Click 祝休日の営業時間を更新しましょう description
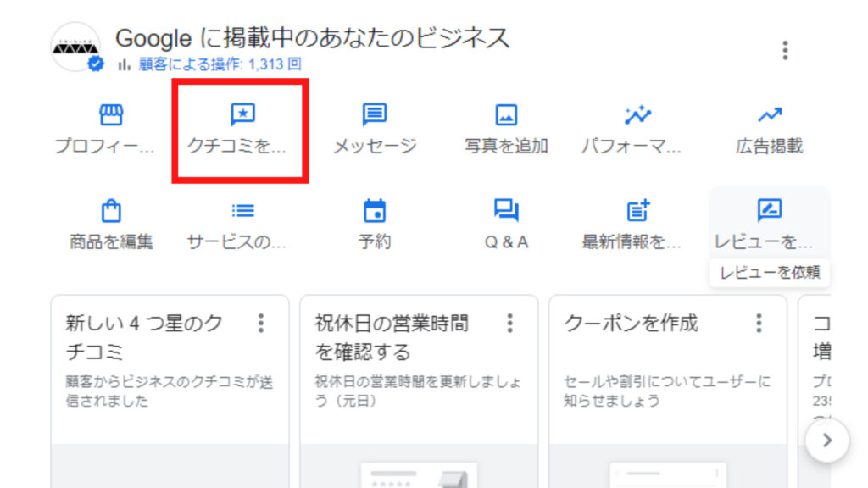 pos(418,391)
